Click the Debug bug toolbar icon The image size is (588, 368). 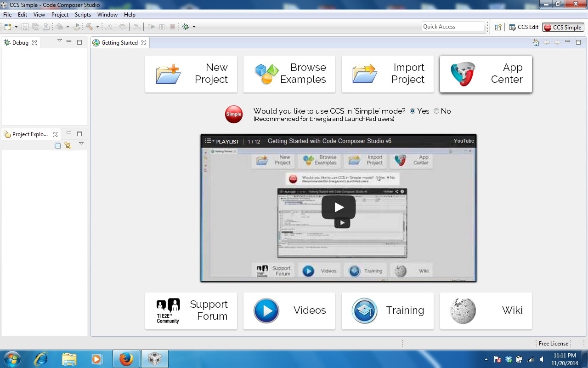pyautogui.click(x=186, y=27)
